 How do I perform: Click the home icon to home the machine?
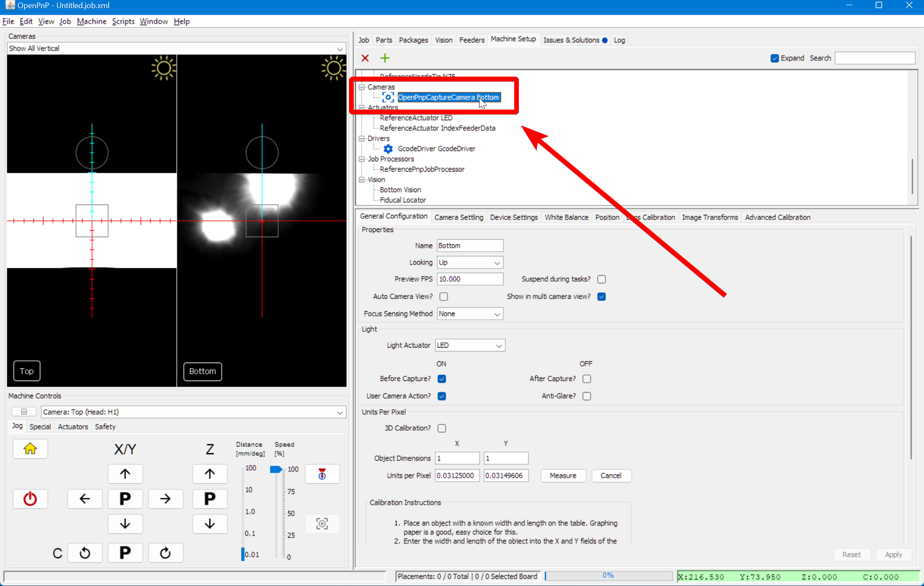click(x=30, y=449)
